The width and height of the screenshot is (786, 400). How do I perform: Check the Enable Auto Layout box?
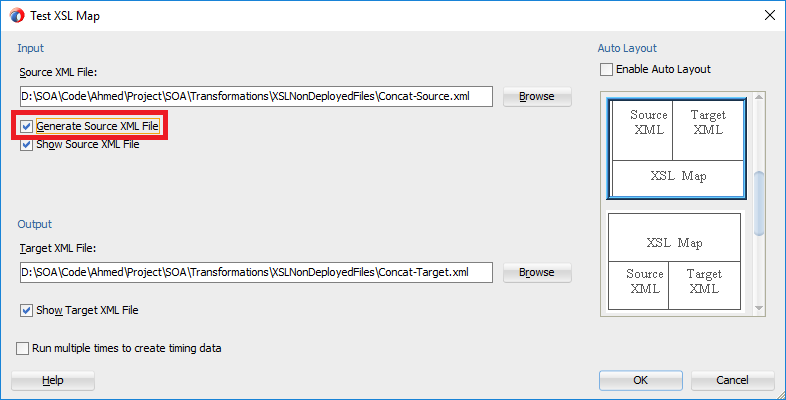pos(606,70)
